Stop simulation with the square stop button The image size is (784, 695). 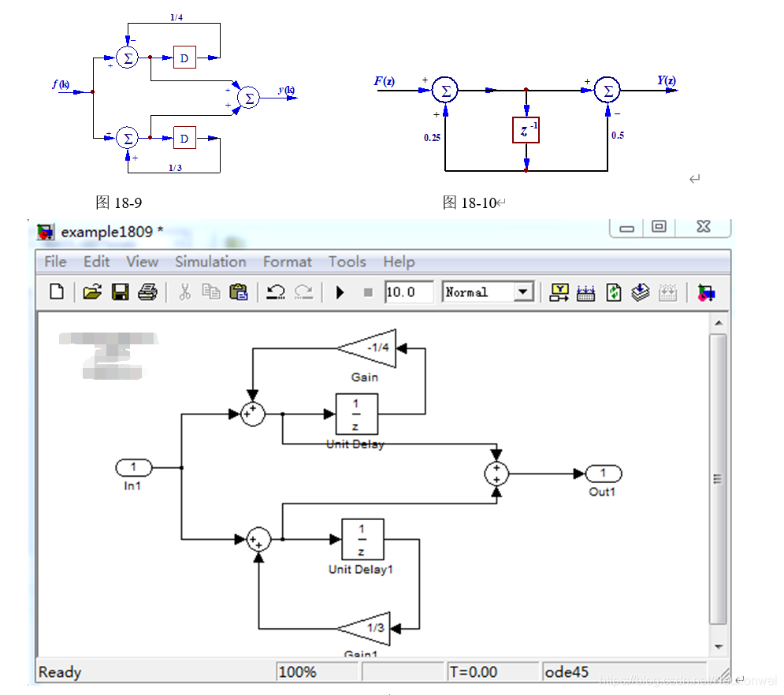pos(368,292)
